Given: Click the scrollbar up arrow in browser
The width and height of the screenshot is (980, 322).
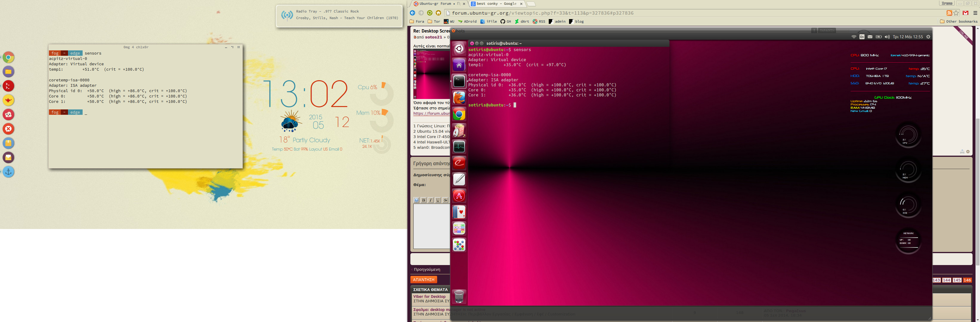Looking at the screenshot, I should click(977, 29).
